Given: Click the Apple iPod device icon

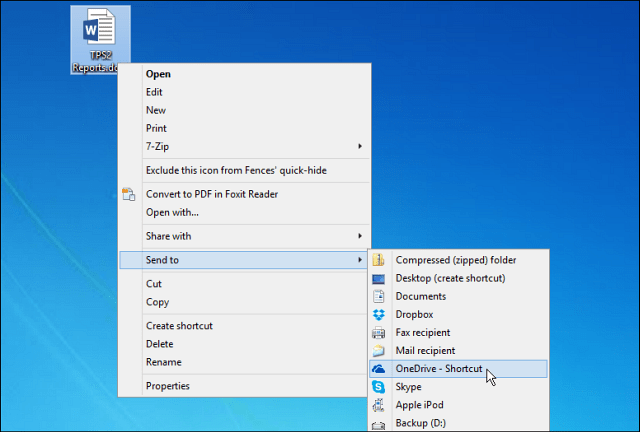Looking at the screenshot, I should point(378,405).
